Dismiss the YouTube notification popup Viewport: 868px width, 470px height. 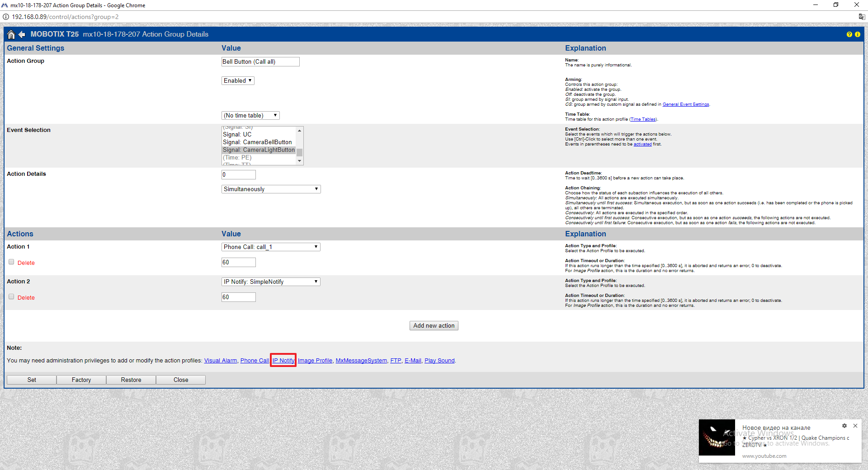pyautogui.click(x=855, y=426)
